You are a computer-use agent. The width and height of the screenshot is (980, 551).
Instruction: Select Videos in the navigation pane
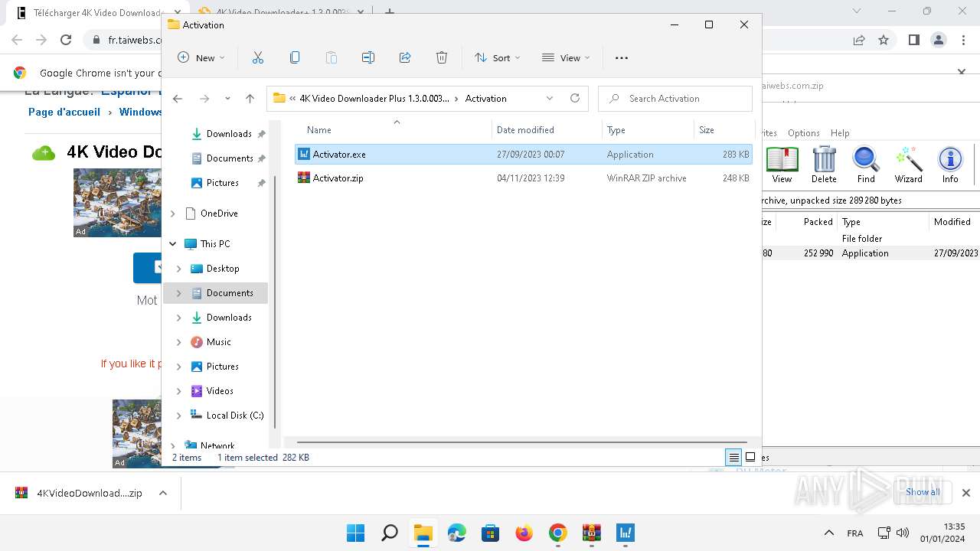click(220, 391)
